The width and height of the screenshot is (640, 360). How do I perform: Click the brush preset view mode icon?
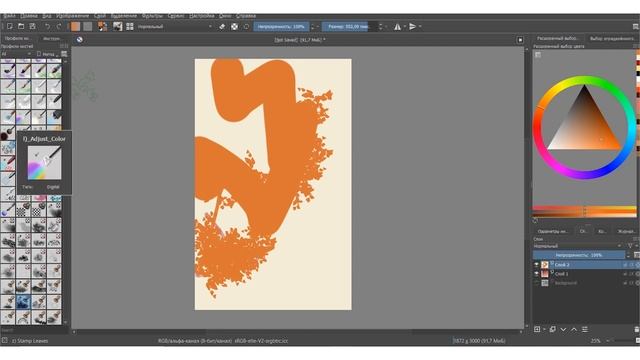point(64,54)
